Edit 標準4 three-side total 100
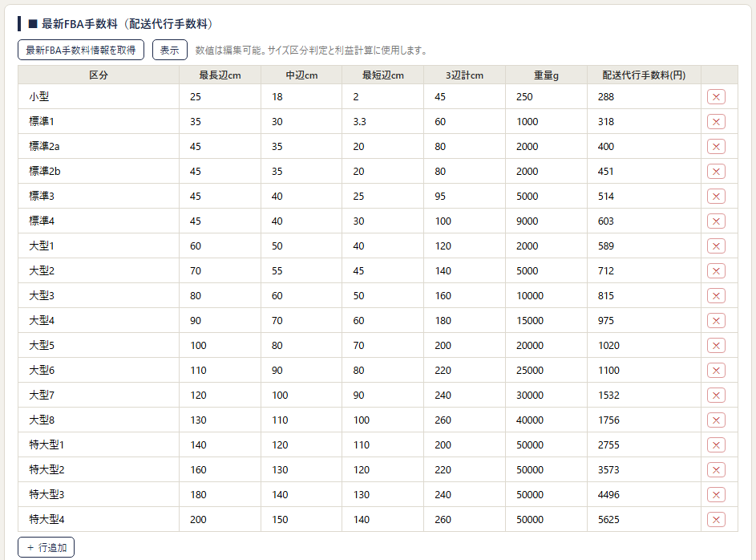This screenshot has height=560, width=756. (x=464, y=221)
